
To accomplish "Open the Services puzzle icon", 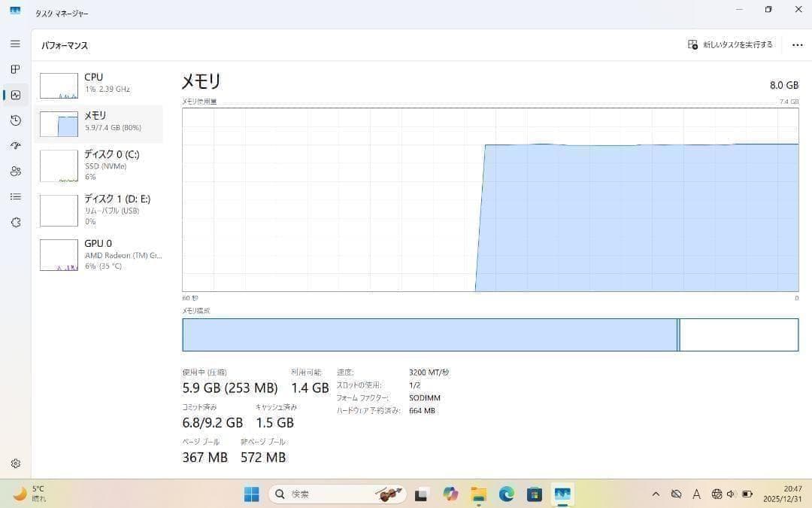I will (x=15, y=223).
